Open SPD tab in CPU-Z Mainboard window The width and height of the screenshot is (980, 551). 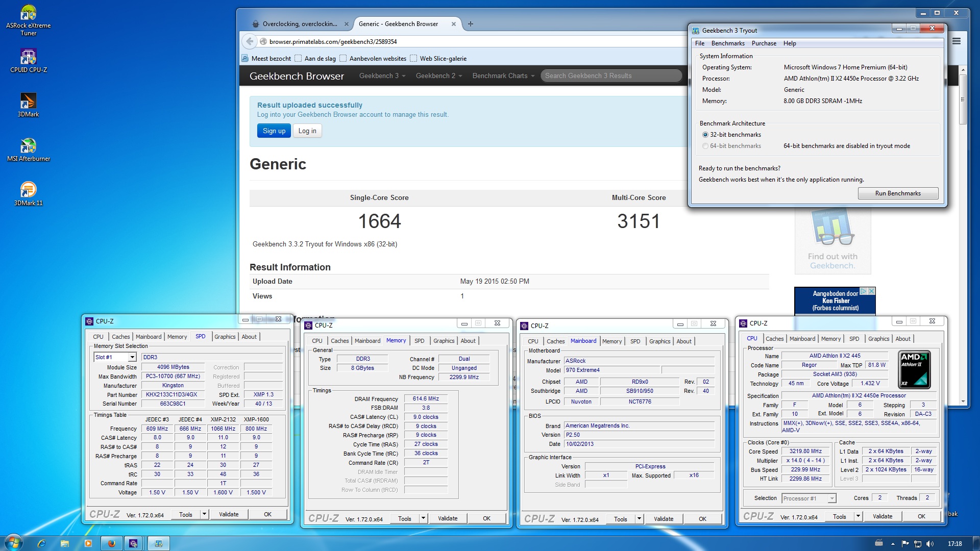click(635, 341)
